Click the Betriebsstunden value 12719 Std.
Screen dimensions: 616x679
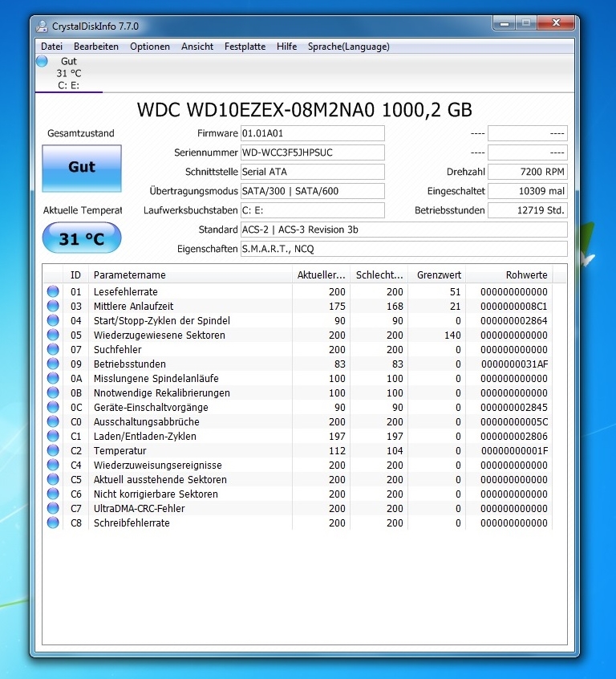(x=528, y=210)
